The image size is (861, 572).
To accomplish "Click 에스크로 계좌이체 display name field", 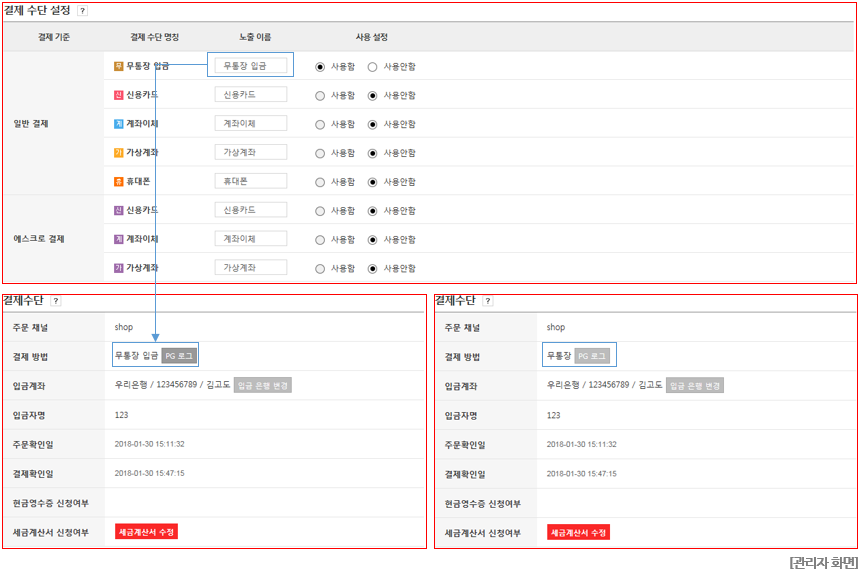I will click(251, 239).
